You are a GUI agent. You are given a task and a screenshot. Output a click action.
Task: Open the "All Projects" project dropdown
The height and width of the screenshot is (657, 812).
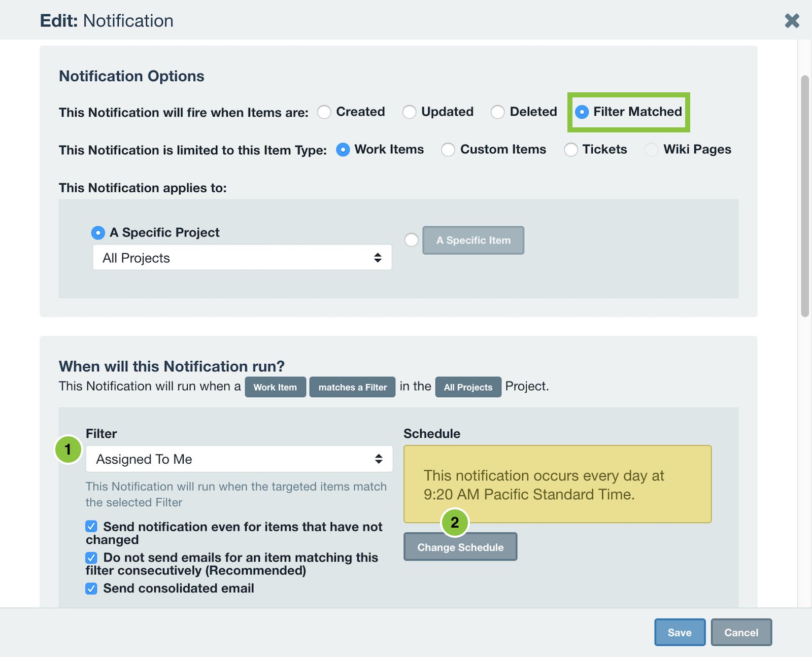pos(242,257)
